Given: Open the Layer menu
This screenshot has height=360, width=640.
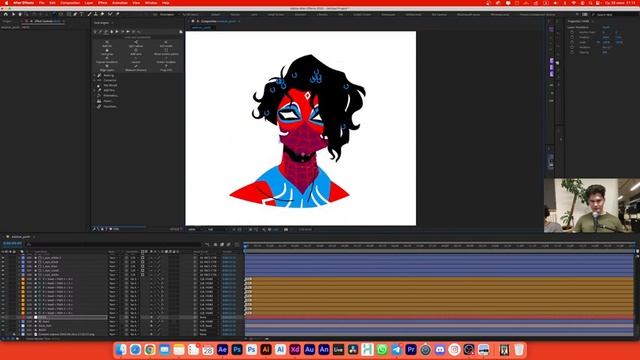Looking at the screenshot, I should (x=89, y=3).
